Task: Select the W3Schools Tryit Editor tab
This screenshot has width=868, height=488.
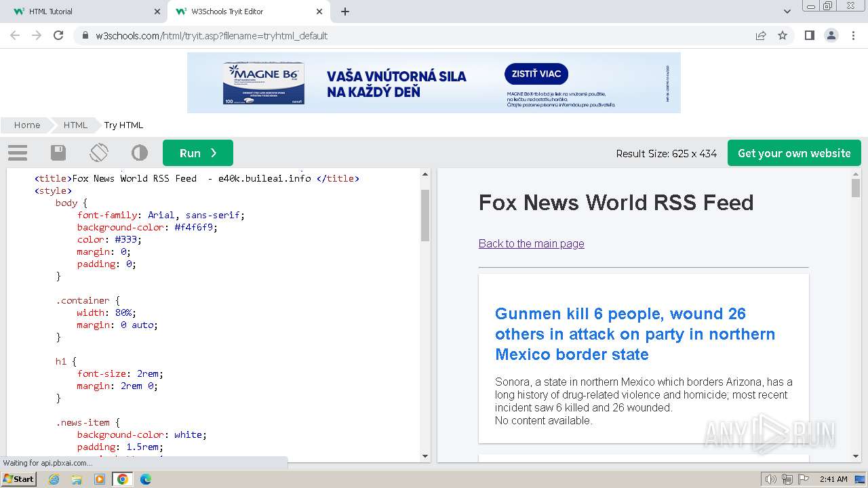Action: [248, 12]
